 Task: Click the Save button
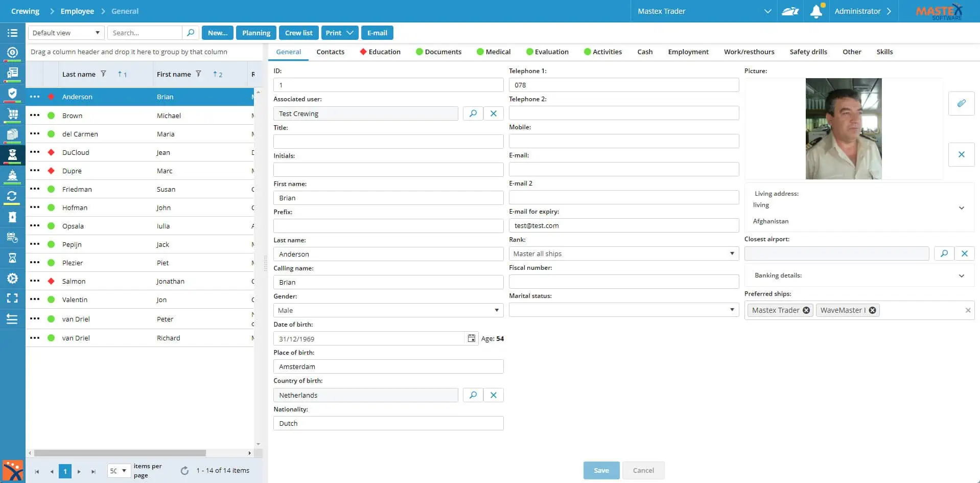601,470
